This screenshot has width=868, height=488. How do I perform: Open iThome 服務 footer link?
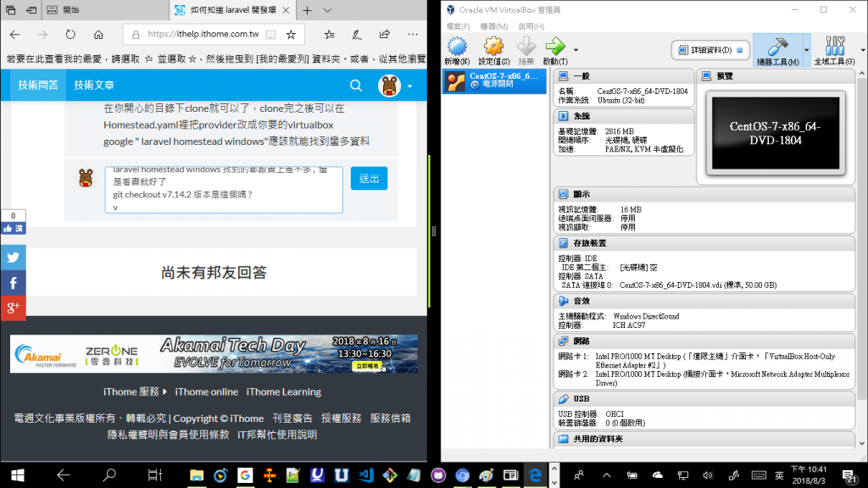click(135, 391)
